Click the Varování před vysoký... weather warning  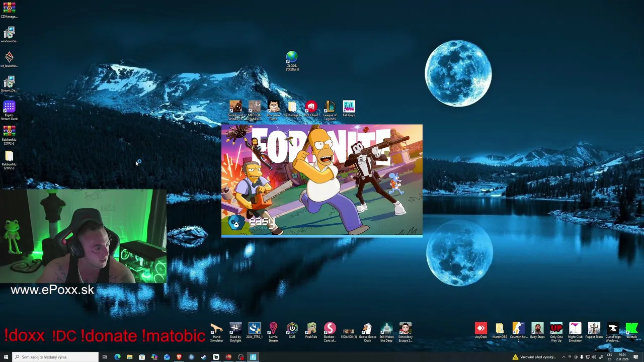[x=534, y=357]
